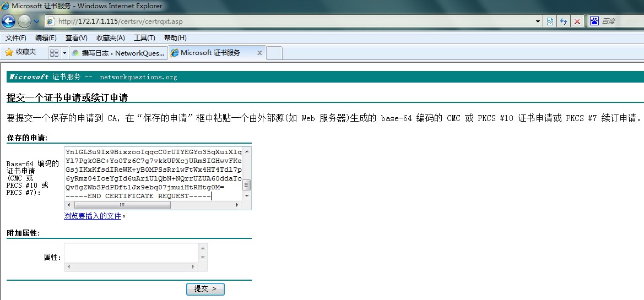Image resolution: width=644 pixels, height=300 pixels.
Task: Click the 属性 attributes text area
Action: click(x=131, y=253)
